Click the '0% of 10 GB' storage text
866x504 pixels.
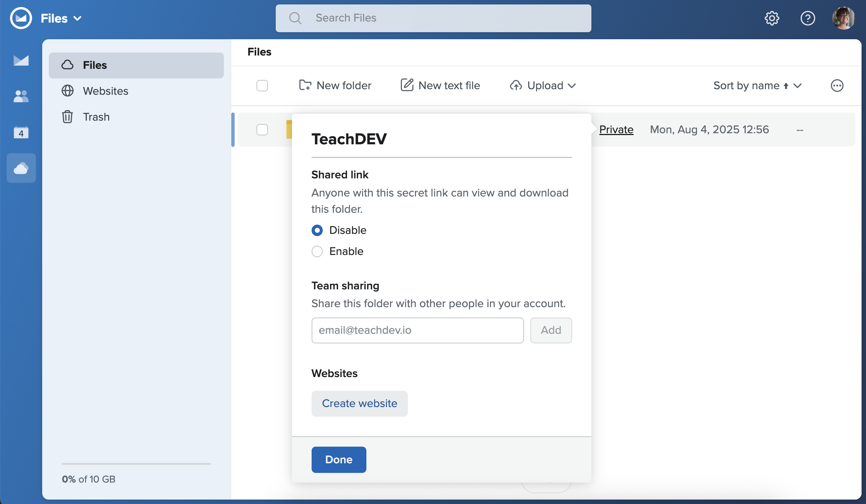tap(88, 479)
